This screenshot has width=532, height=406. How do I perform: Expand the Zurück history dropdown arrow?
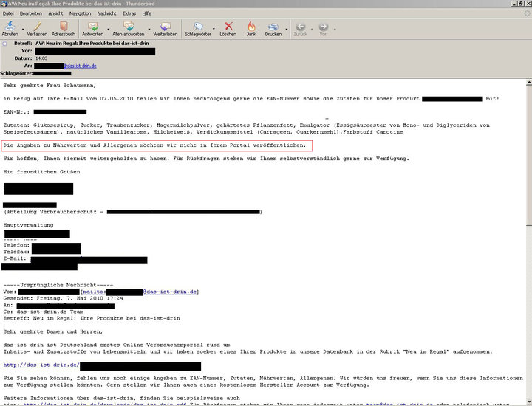click(312, 29)
